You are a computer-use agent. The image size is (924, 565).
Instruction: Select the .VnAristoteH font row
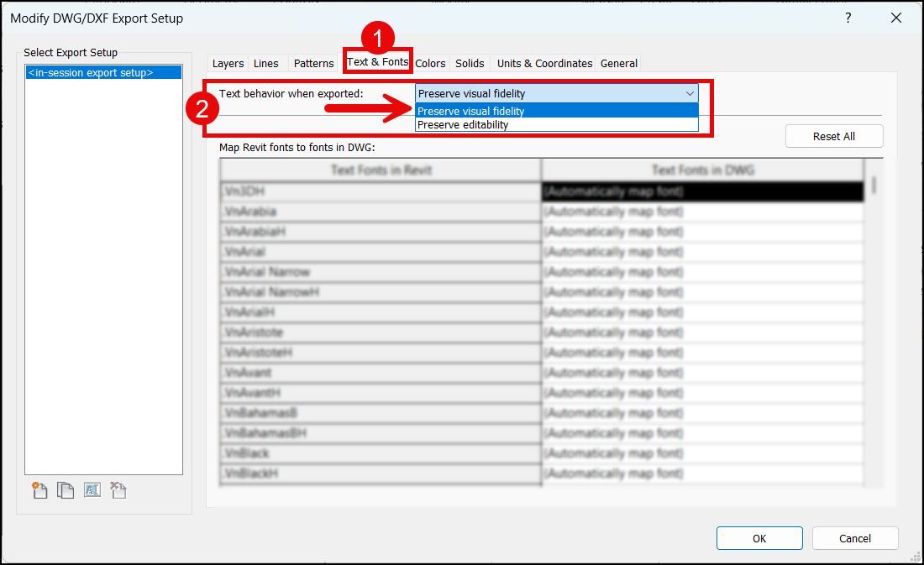coord(381,353)
